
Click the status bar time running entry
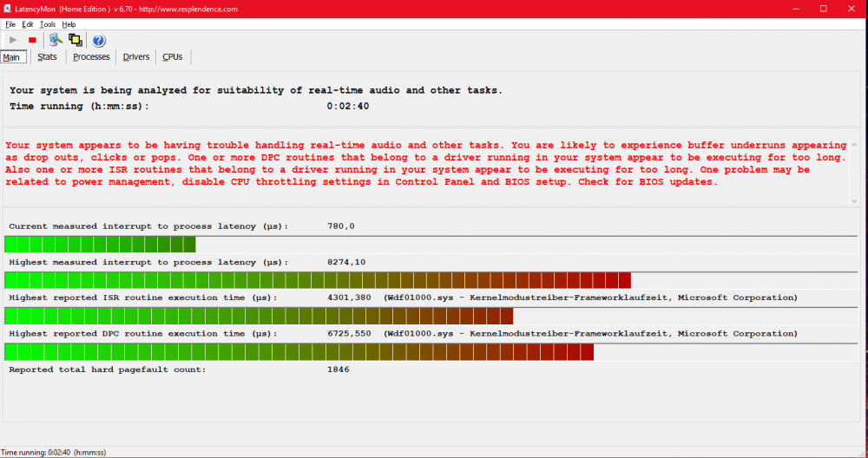point(54,453)
